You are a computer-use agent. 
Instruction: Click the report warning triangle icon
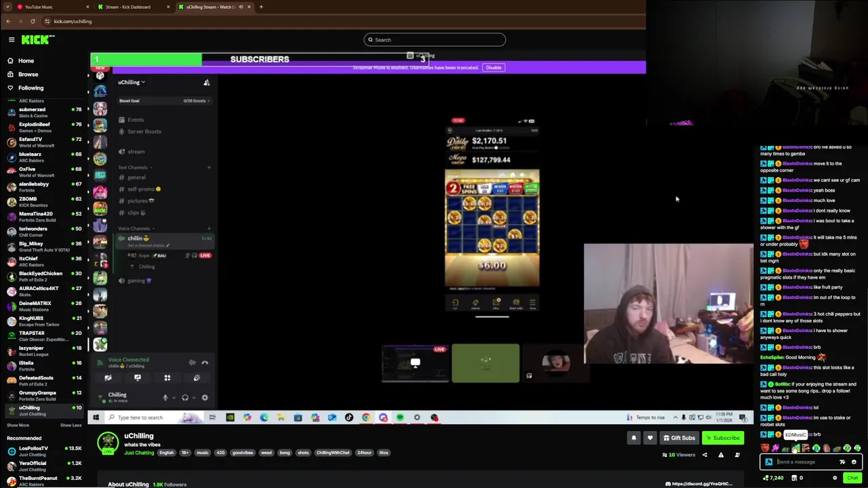[x=721, y=455]
